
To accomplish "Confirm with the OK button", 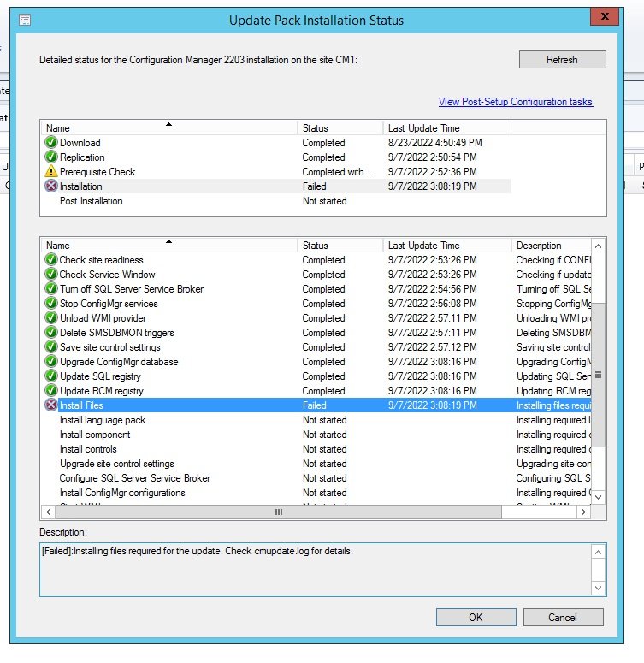I will pos(476,618).
